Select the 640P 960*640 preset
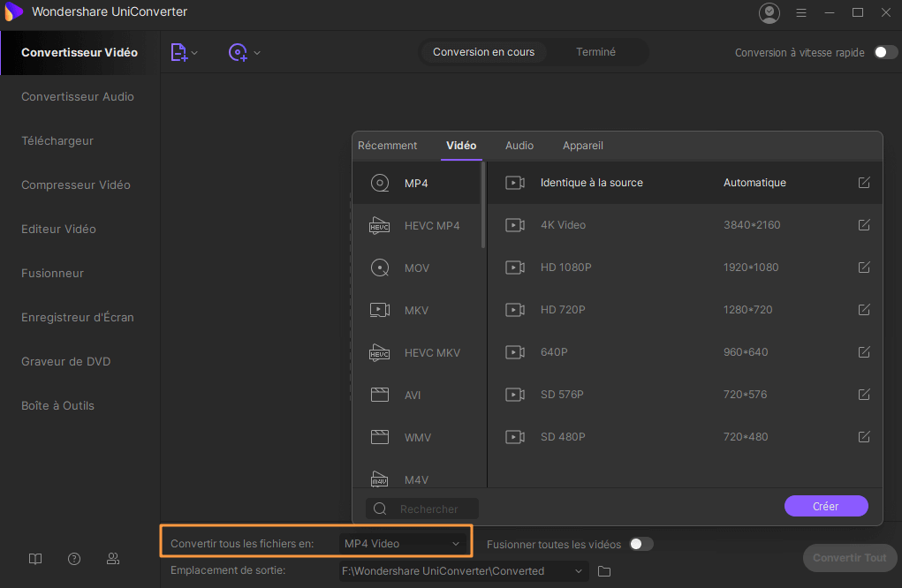 tap(685, 351)
